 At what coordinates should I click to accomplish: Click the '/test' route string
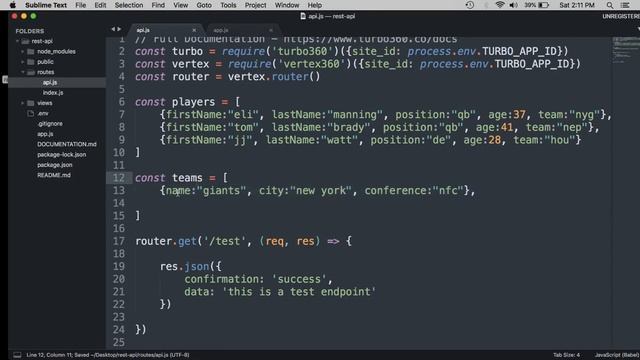[x=224, y=241]
